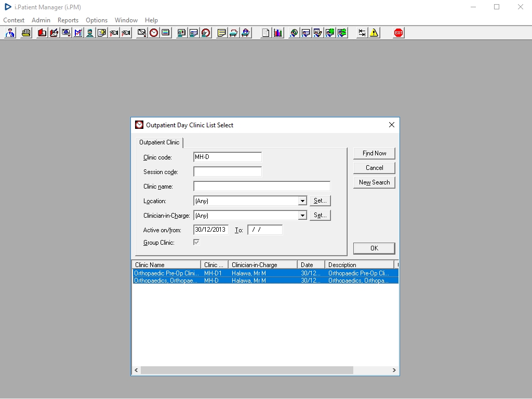Click Set... button beside Location
This screenshot has width=532, height=399.
point(320,201)
